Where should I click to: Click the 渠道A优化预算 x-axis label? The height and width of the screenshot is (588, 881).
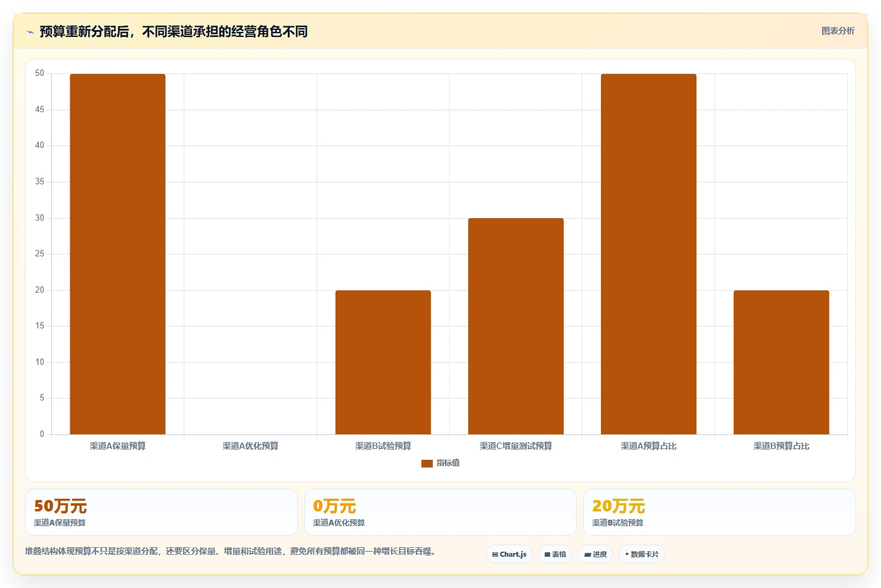[250, 446]
